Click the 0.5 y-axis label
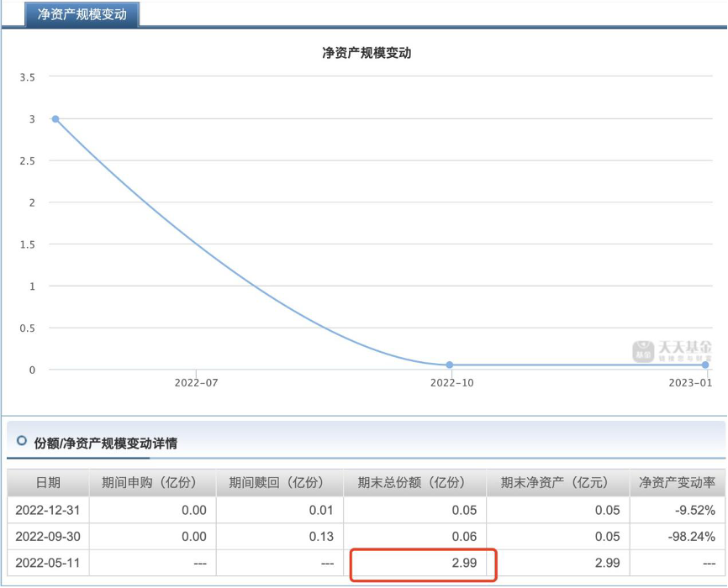This screenshot has height=588, width=728. pos(27,328)
